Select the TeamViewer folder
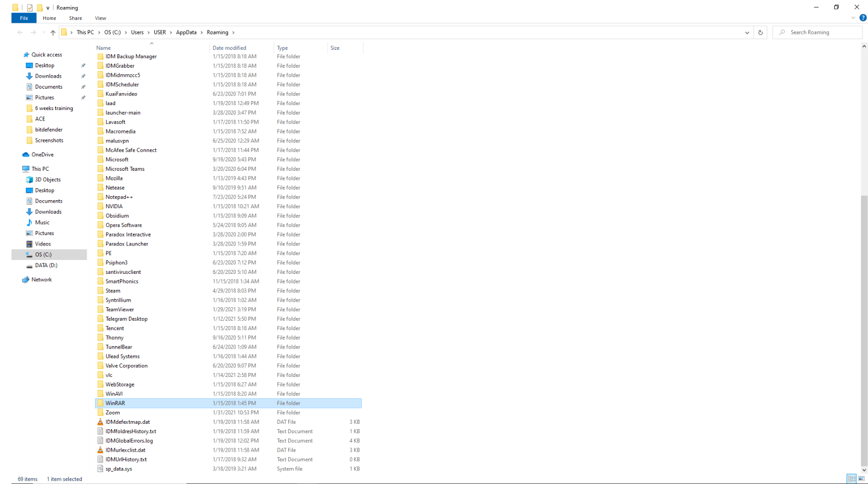Image resolution: width=868 pixels, height=484 pixels. 119,310
